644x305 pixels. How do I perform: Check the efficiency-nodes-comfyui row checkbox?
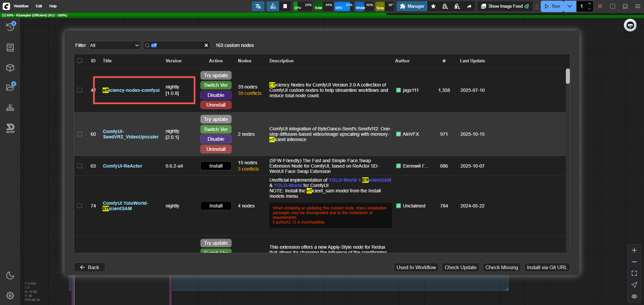[x=80, y=90]
